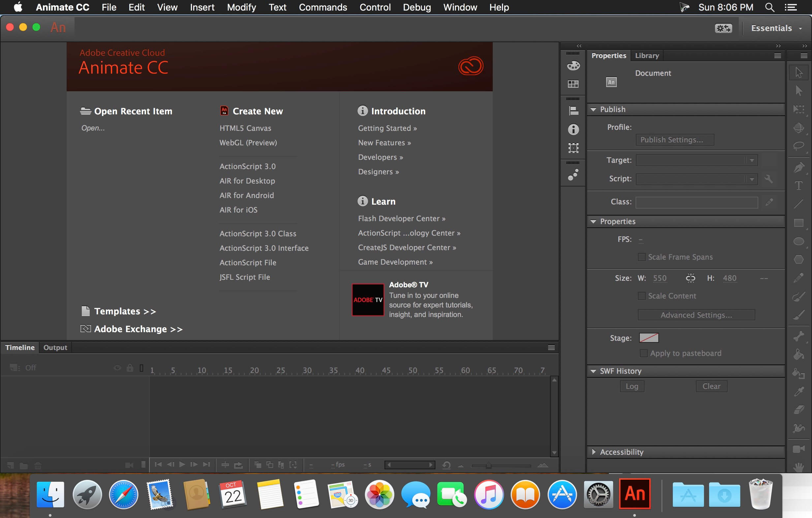Screen dimensions: 812x518
Task: Create a new HTML5 Canvas document
Action: (245, 128)
